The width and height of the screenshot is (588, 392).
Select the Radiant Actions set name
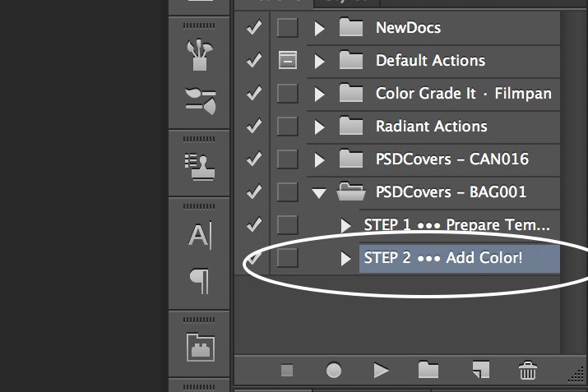[431, 127]
